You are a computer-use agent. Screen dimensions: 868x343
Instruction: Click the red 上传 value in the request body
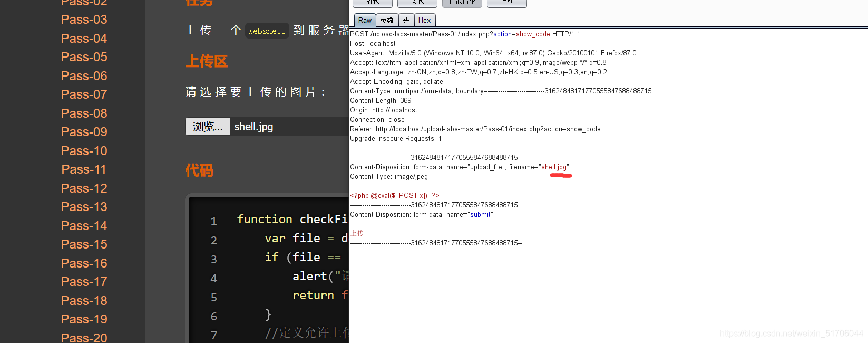click(x=357, y=233)
